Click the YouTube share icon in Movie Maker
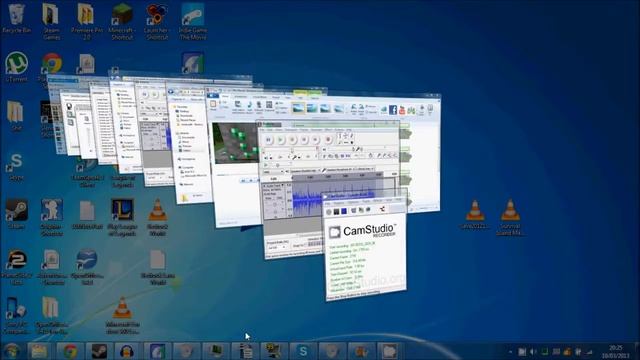640x360 pixels. (x=402, y=110)
